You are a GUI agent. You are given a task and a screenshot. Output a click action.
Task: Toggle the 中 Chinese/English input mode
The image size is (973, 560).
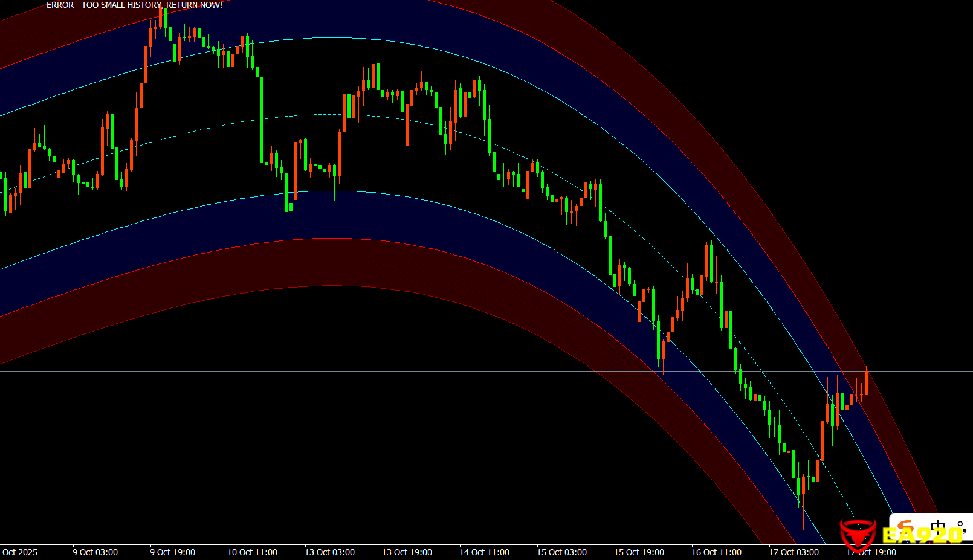(937, 527)
